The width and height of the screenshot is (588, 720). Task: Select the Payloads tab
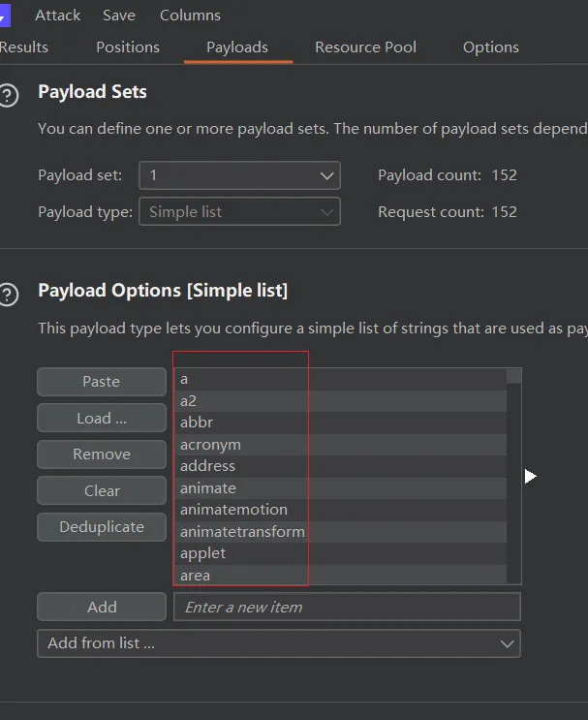tap(237, 47)
